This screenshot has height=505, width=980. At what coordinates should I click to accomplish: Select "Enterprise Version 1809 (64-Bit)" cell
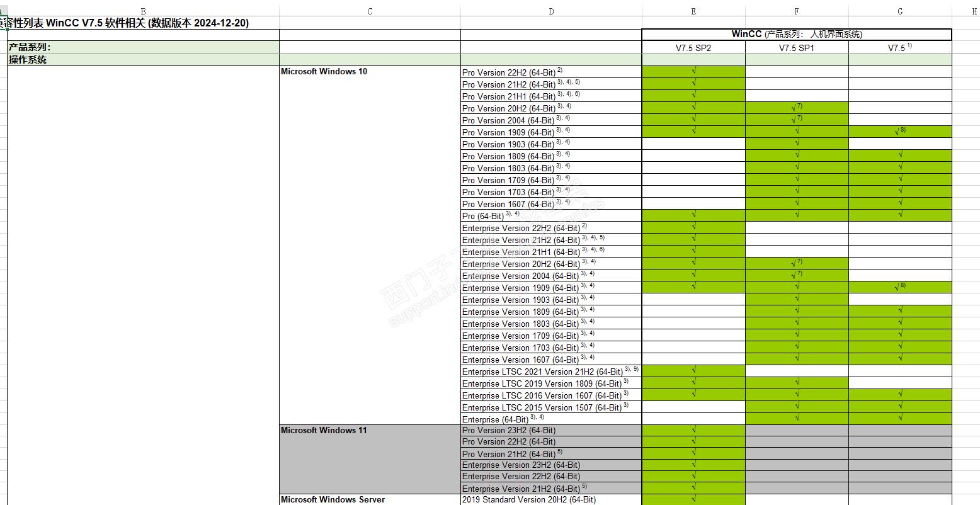coord(551,312)
